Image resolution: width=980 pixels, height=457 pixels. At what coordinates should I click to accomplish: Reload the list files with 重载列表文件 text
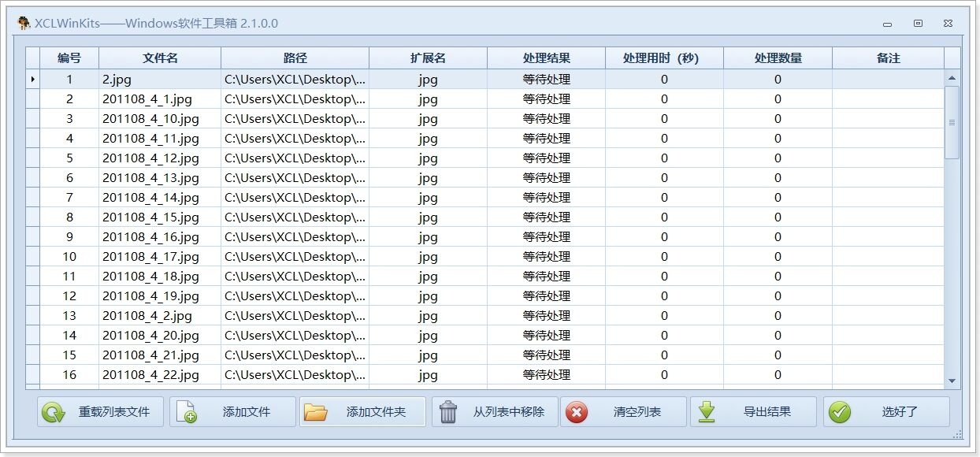tap(114, 412)
